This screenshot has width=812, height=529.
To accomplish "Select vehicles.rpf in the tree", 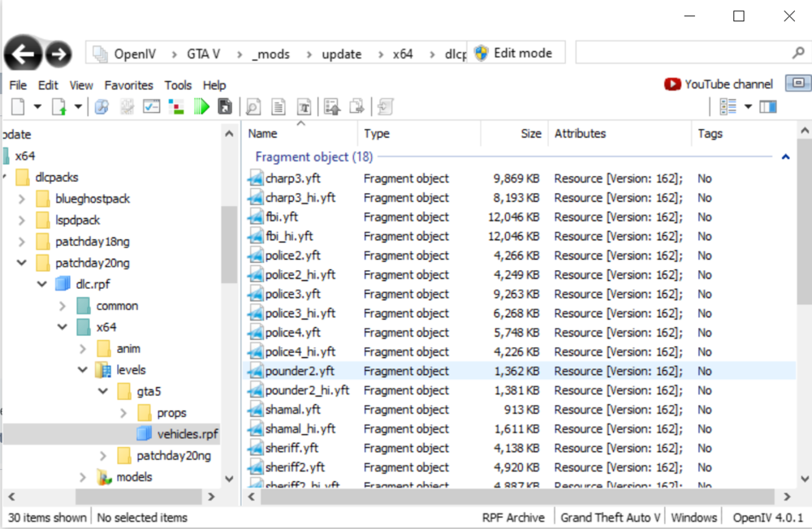I will 187,434.
